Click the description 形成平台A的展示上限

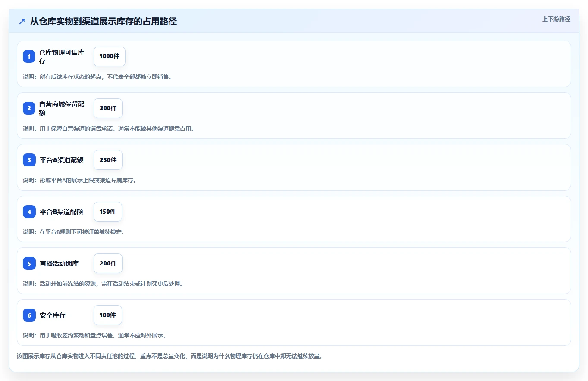tap(80, 180)
